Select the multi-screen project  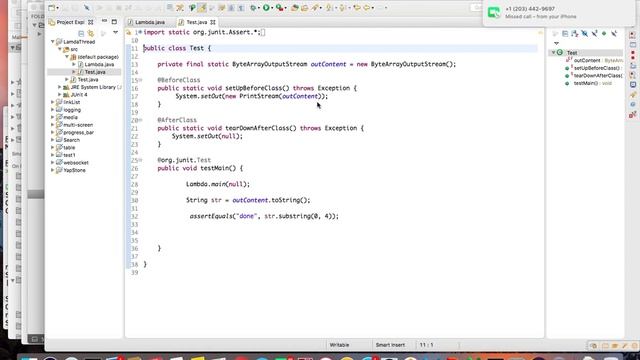78,125
